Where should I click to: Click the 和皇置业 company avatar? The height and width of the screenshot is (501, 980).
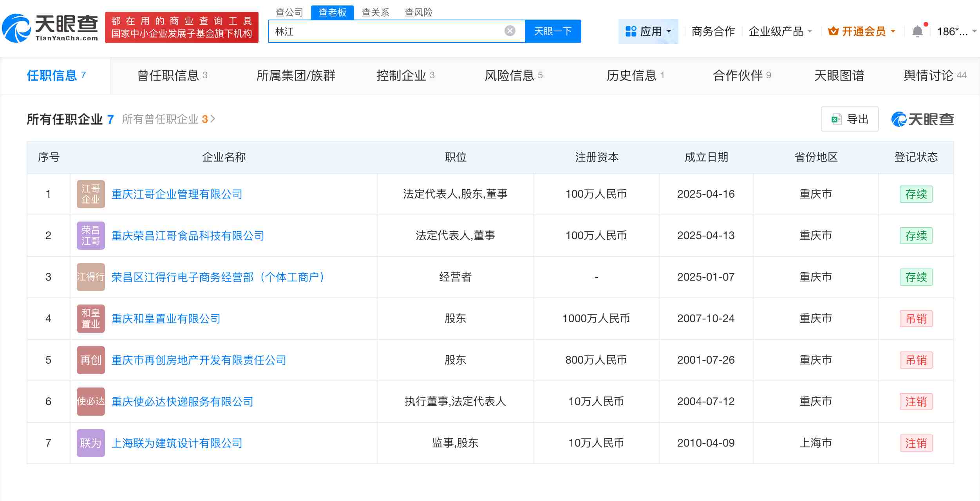pyautogui.click(x=90, y=318)
